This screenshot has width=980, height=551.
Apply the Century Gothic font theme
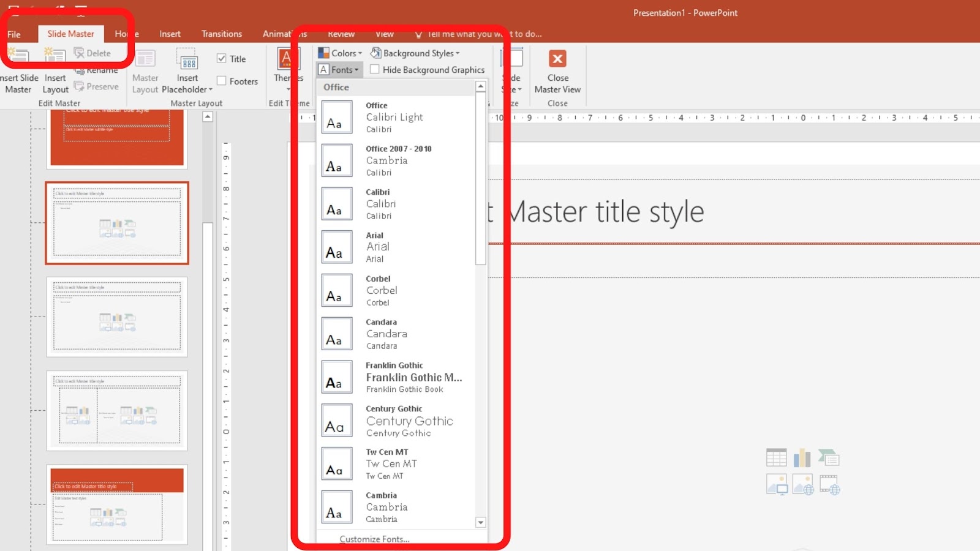(x=397, y=421)
